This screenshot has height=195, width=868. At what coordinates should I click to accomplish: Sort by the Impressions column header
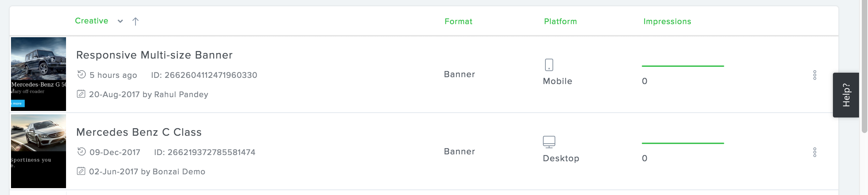click(667, 21)
